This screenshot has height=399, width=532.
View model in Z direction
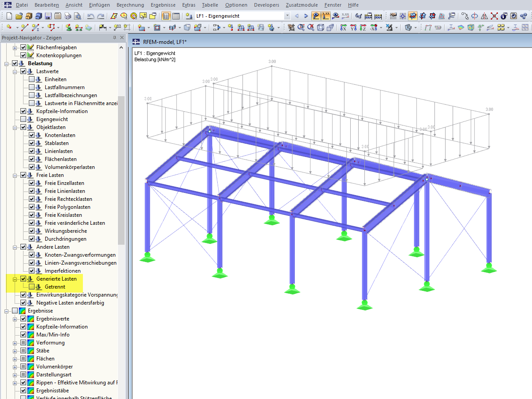(363, 27)
